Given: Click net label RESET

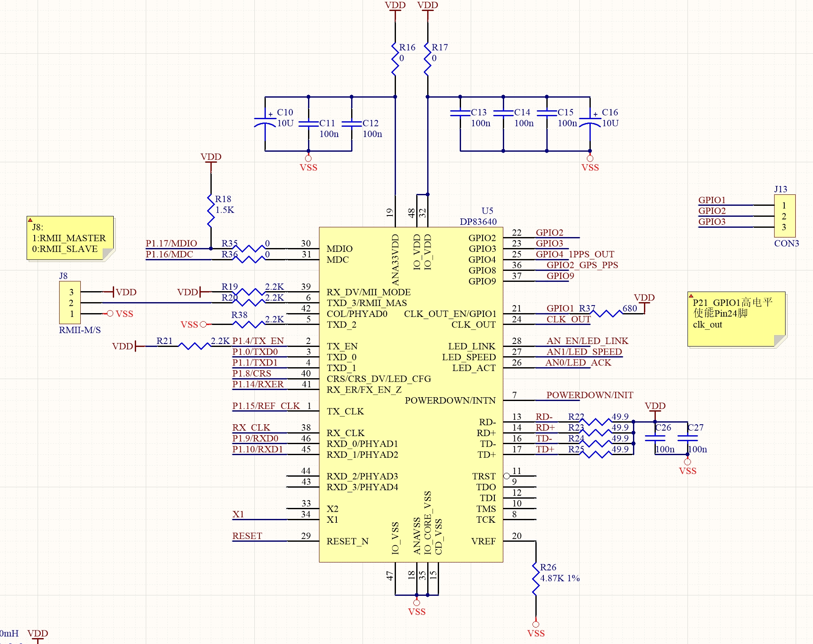Looking at the screenshot, I should tap(247, 536).
